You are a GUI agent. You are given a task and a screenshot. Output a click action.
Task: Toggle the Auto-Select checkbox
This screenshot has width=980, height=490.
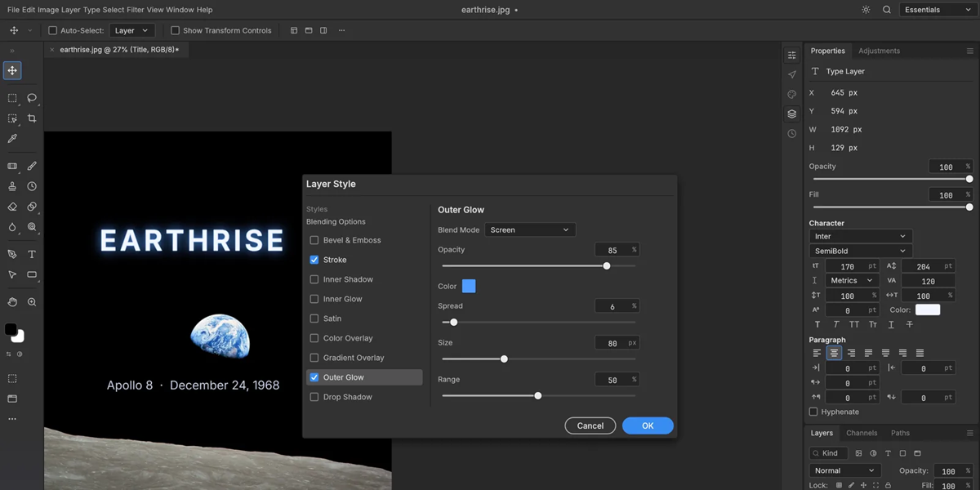click(53, 30)
